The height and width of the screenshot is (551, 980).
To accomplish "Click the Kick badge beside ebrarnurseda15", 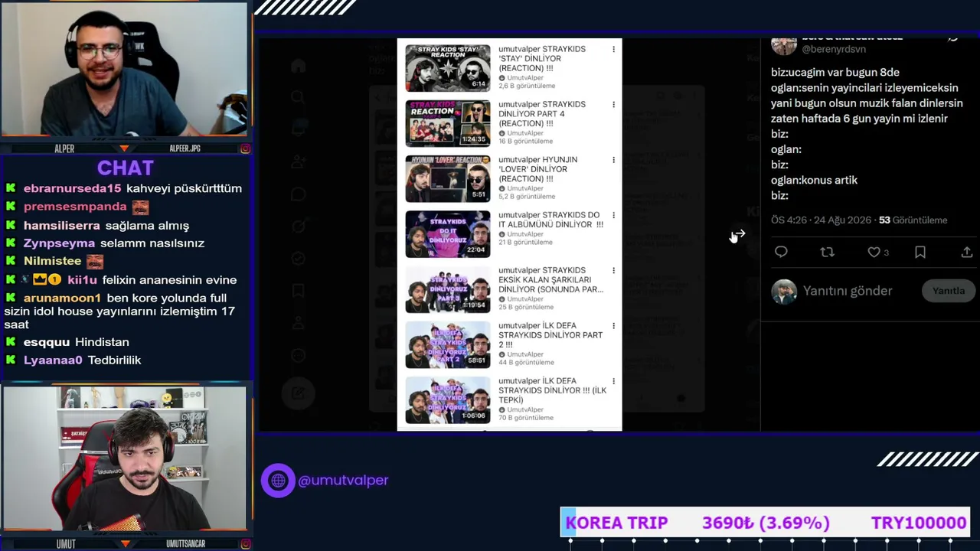I will (11, 188).
